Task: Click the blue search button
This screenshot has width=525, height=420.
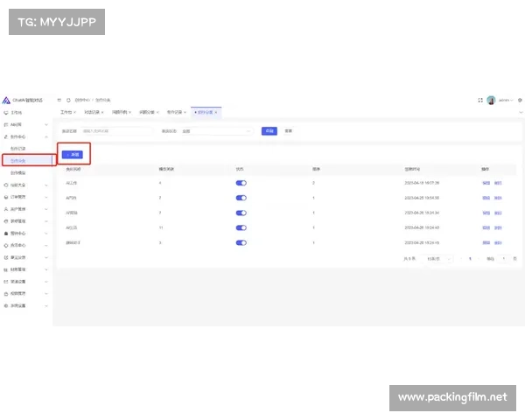Action: 269,131
